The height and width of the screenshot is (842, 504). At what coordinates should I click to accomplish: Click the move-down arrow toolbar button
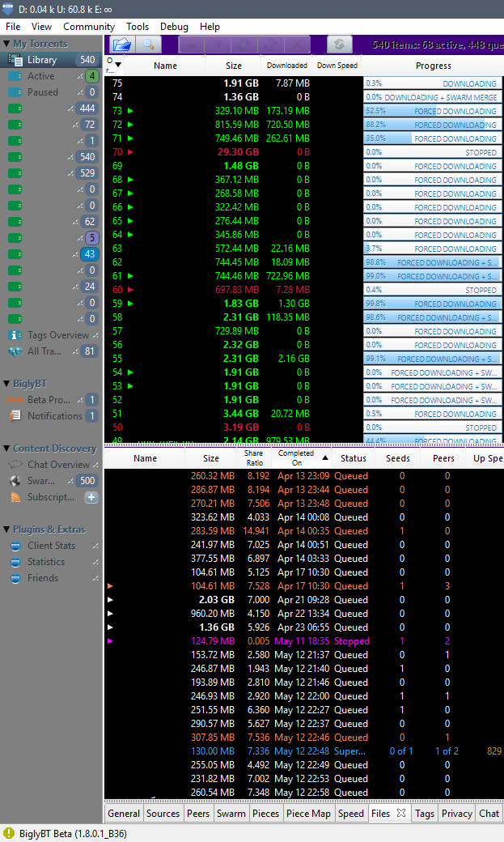(218, 45)
